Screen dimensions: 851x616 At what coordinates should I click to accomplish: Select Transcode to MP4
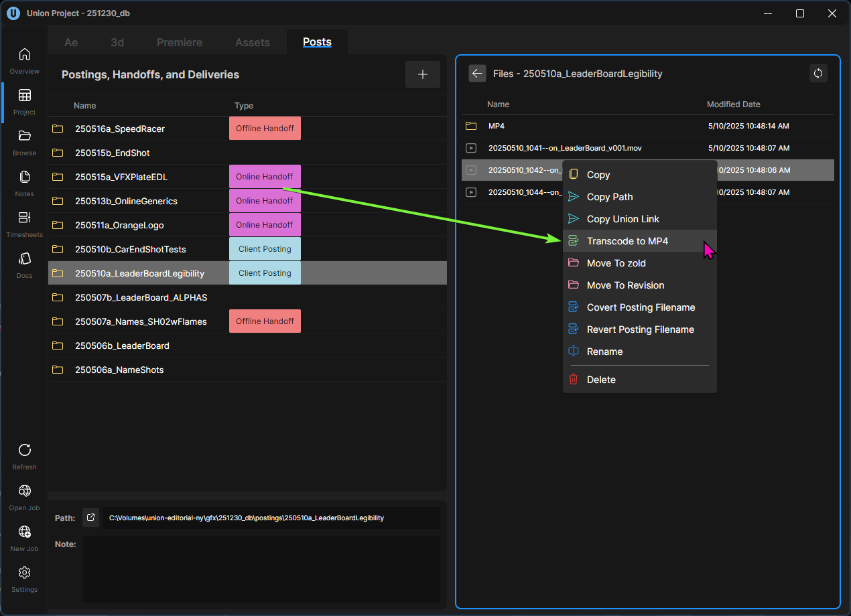tap(640, 241)
